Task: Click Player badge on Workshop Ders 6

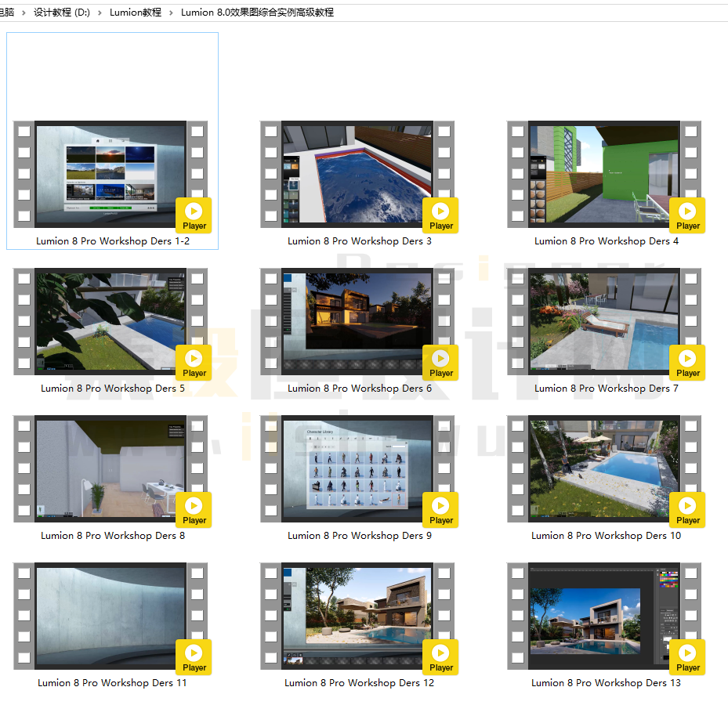Action: [x=440, y=363]
